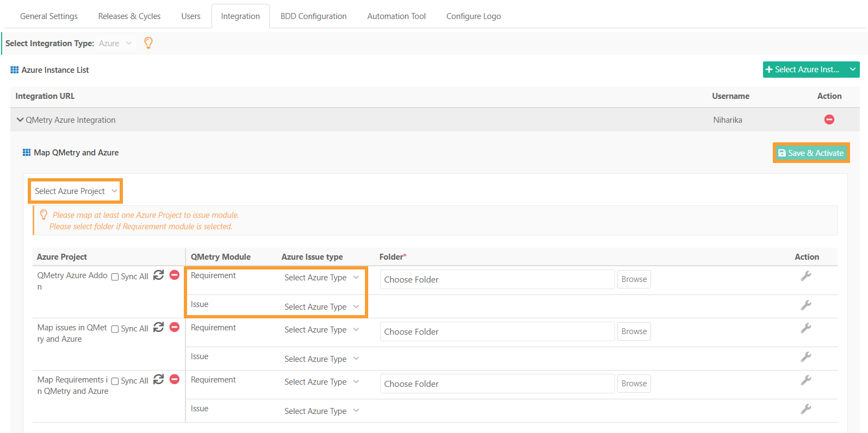This screenshot has height=433, width=868.
Task: Open the BDD Configuration tab
Action: point(314,16)
